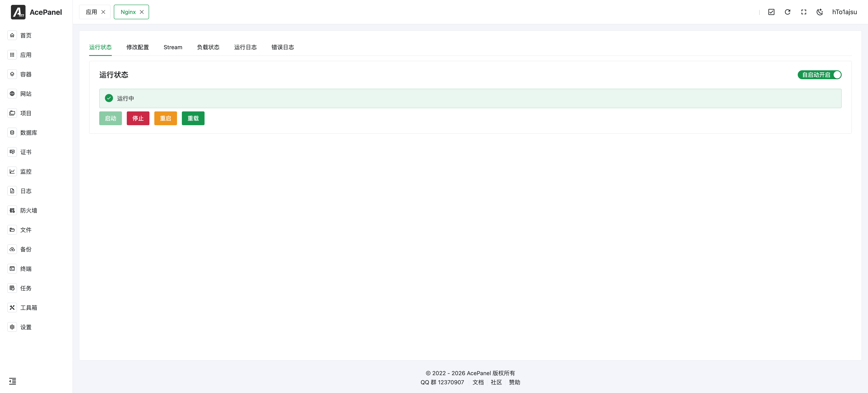The image size is (868, 393).
Task: Switch to the Stream tab
Action: pos(173,47)
